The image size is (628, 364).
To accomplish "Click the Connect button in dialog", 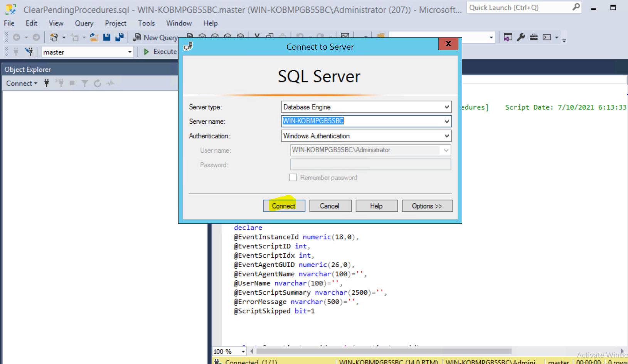I will [x=284, y=206].
